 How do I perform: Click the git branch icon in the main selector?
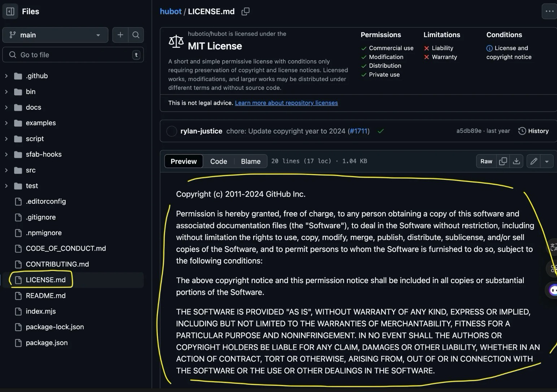[x=13, y=35]
